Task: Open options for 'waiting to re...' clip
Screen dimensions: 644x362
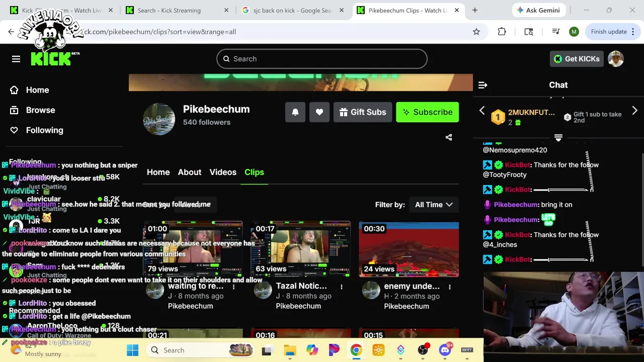Action: [233, 287]
